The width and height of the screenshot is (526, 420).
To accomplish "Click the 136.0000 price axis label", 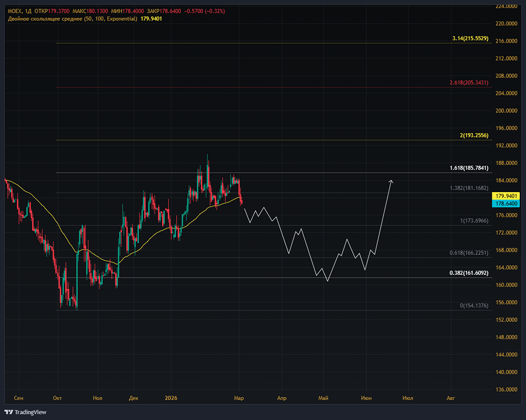I will point(506,389).
